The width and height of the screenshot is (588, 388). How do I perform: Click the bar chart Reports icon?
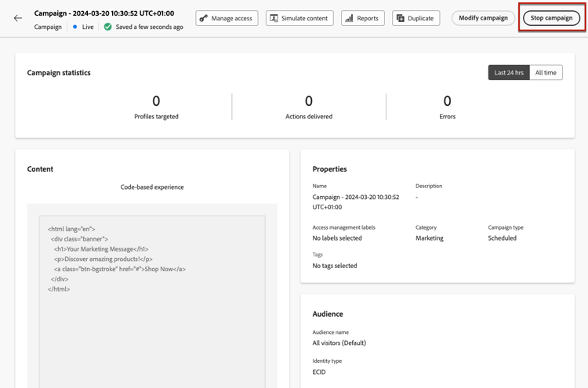[350, 18]
